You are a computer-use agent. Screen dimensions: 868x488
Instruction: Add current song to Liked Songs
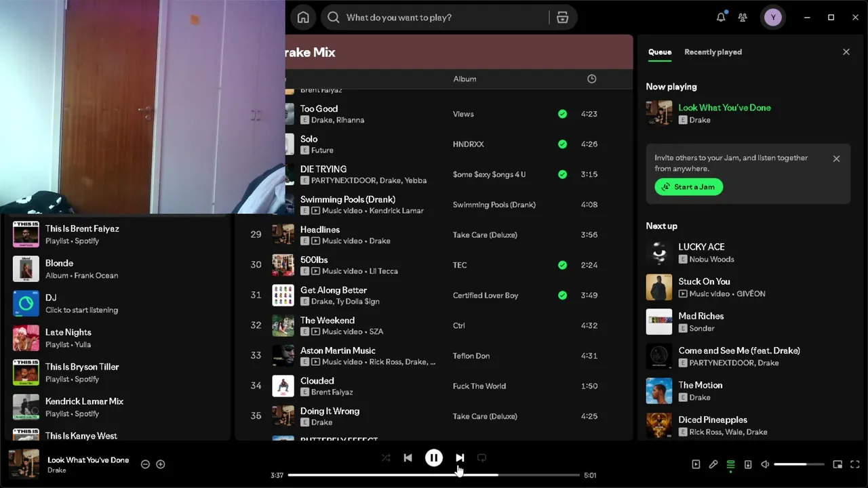coord(161,464)
